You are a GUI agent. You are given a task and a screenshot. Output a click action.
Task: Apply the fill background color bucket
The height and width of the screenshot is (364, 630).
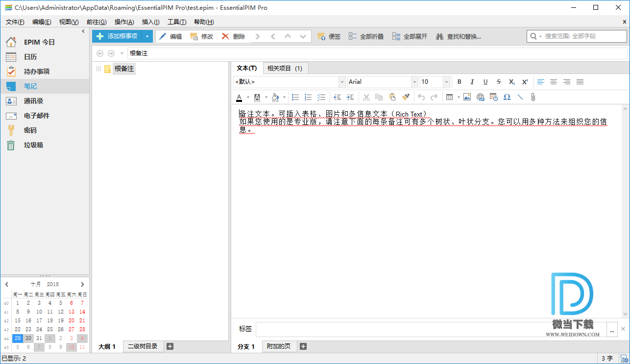coord(275,97)
